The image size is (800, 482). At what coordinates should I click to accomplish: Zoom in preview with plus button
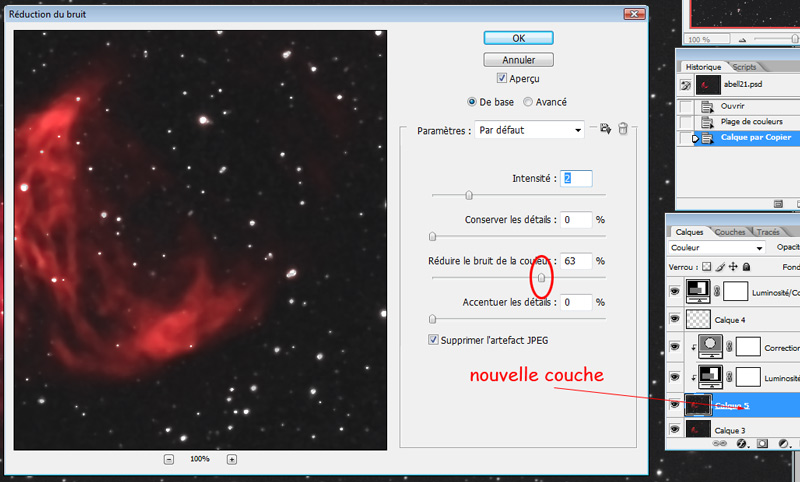pyautogui.click(x=232, y=460)
